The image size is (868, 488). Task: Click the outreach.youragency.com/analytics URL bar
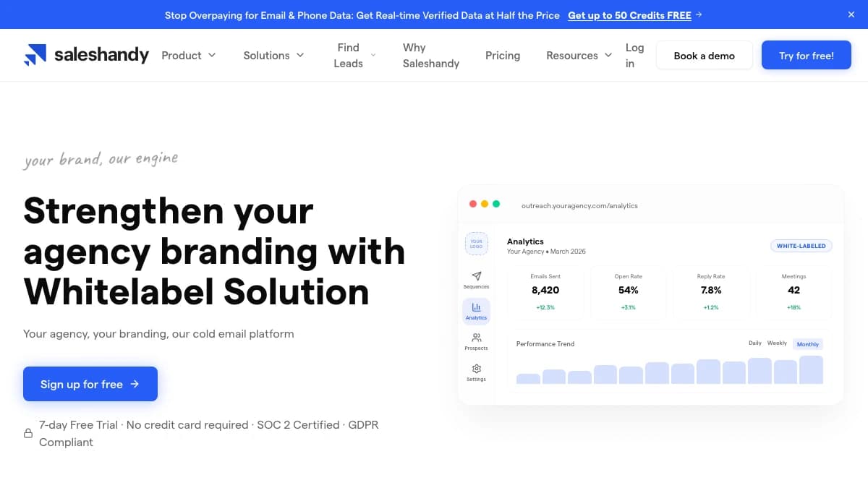pos(579,205)
